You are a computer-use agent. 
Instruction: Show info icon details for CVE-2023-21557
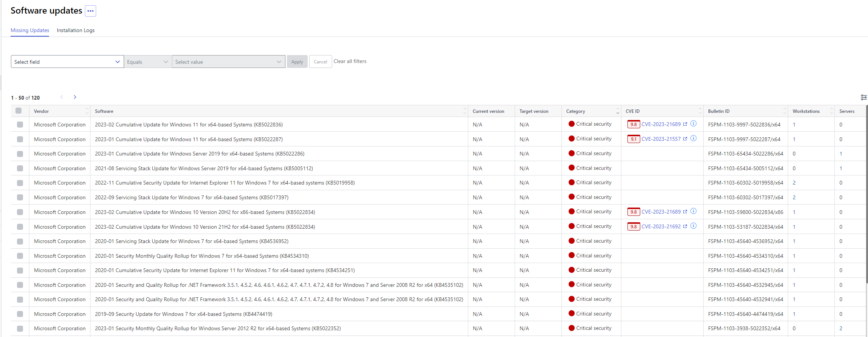coord(693,138)
